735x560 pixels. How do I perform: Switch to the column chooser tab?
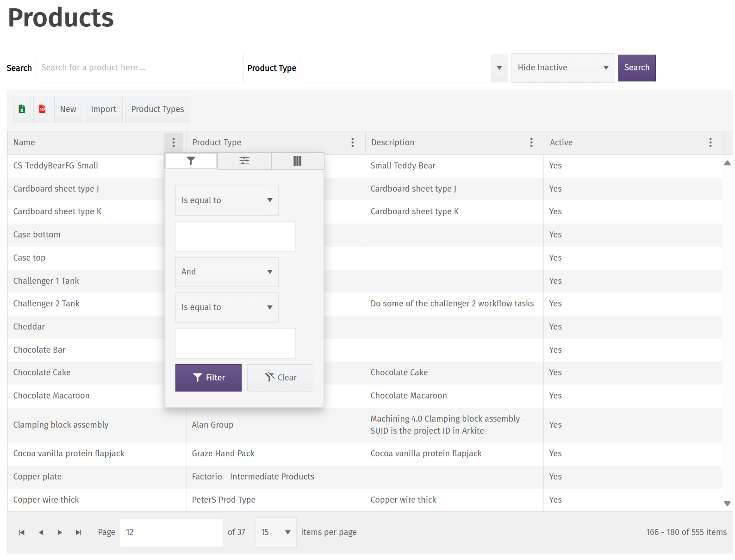pos(297,161)
